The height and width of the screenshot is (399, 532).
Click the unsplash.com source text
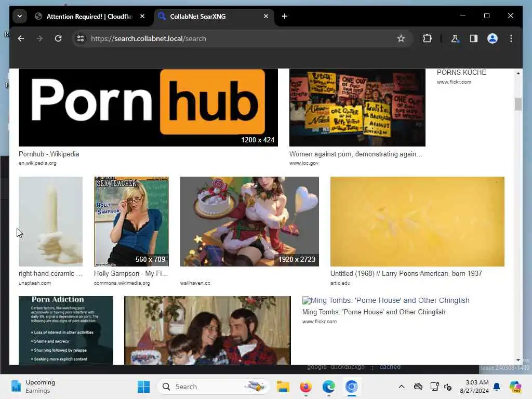click(x=35, y=283)
